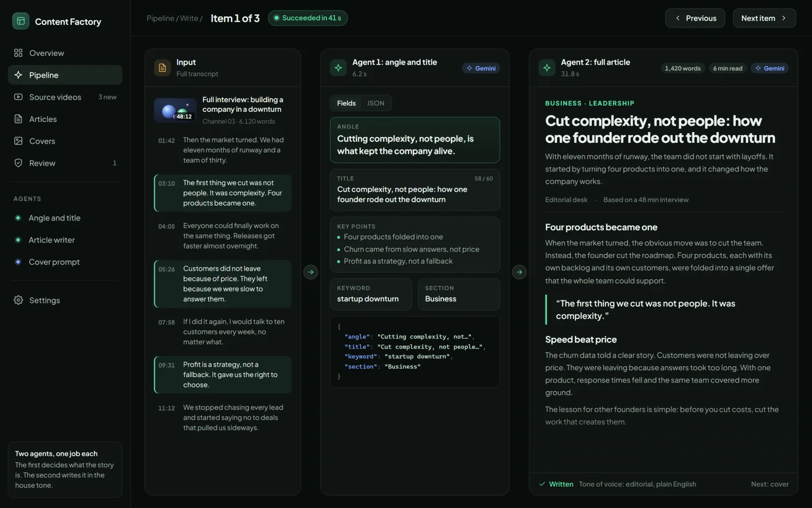Go to the Previous item
The height and width of the screenshot is (508, 812).
(695, 18)
